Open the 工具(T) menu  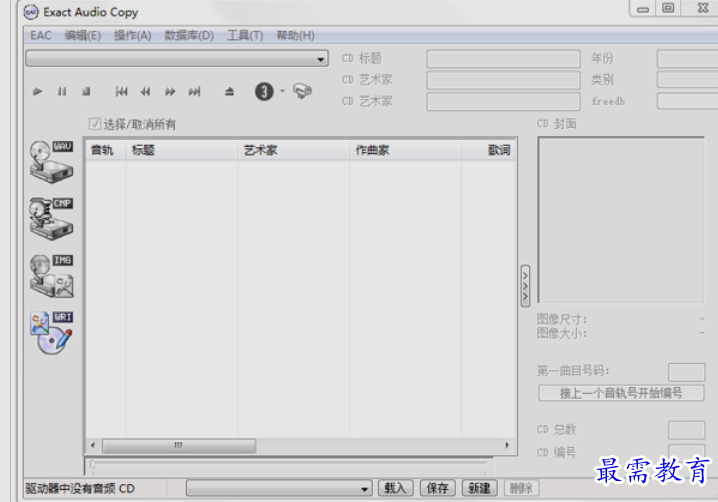point(245,35)
